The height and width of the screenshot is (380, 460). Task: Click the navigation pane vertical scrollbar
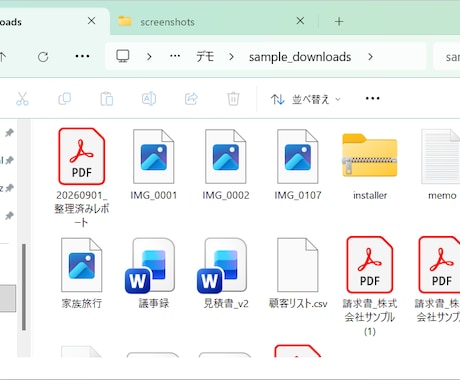[24, 287]
